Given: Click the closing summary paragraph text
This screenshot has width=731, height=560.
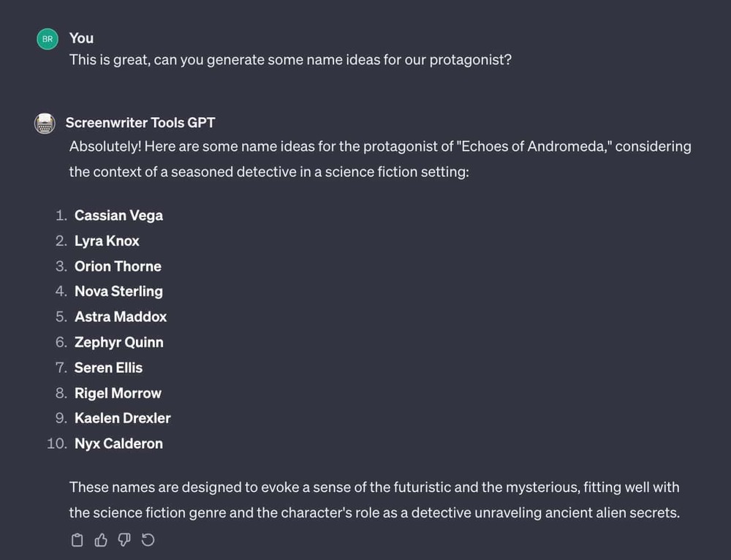Looking at the screenshot, I should coord(374,500).
